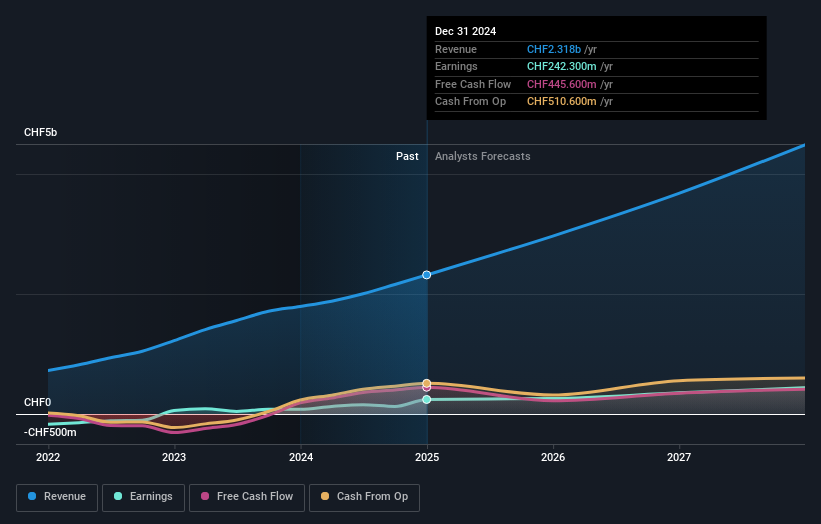Click the CHF242.300m earnings value
821x524 pixels.
(562, 66)
